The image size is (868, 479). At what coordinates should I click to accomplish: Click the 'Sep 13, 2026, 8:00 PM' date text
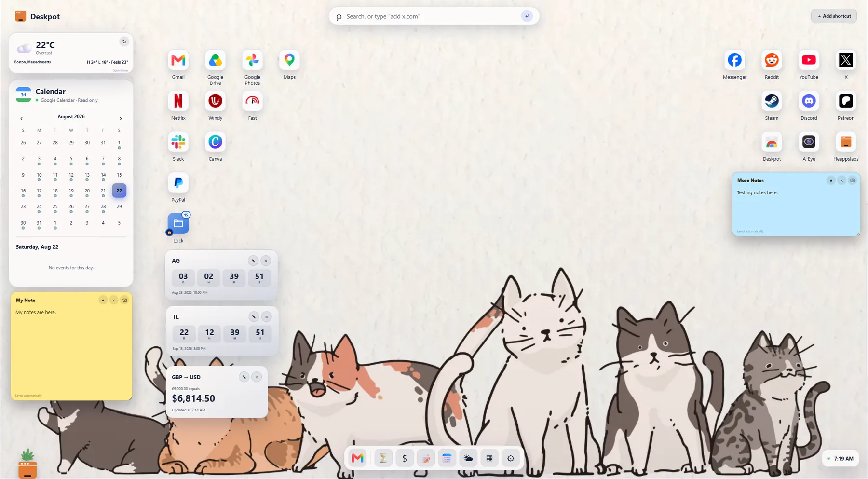coord(189,348)
